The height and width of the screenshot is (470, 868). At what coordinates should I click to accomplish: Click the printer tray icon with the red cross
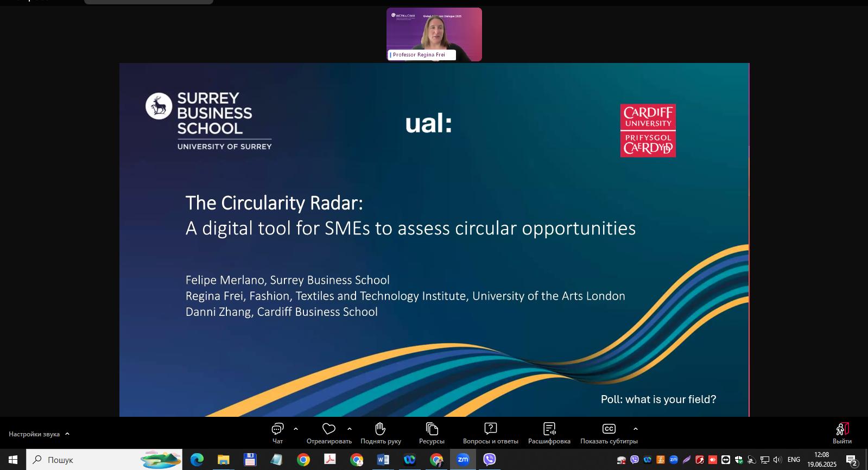click(x=622, y=460)
